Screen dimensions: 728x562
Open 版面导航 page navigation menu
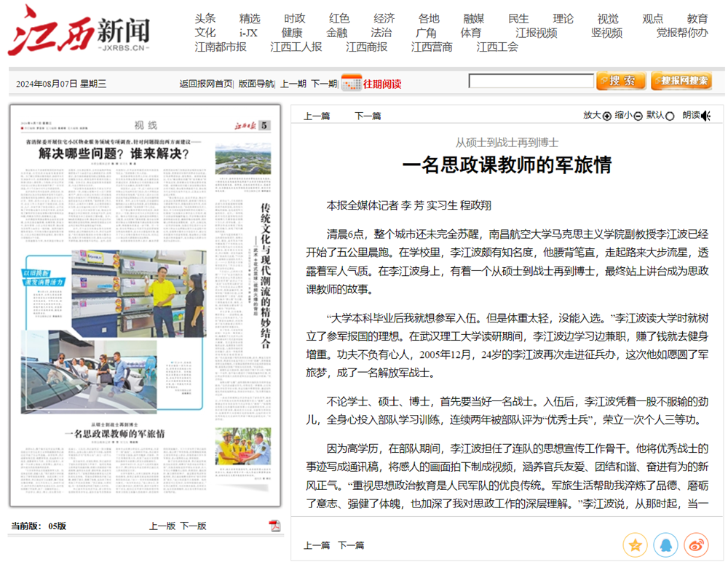pos(256,84)
